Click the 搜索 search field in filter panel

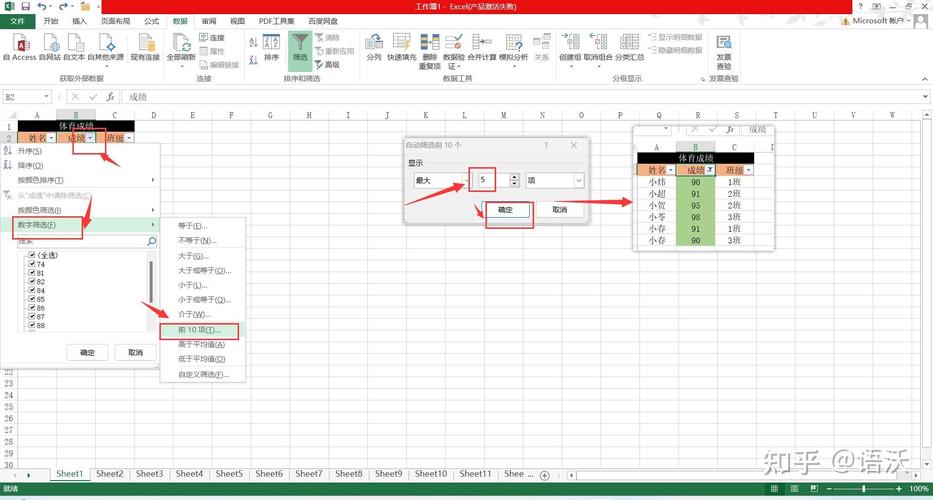(x=87, y=241)
